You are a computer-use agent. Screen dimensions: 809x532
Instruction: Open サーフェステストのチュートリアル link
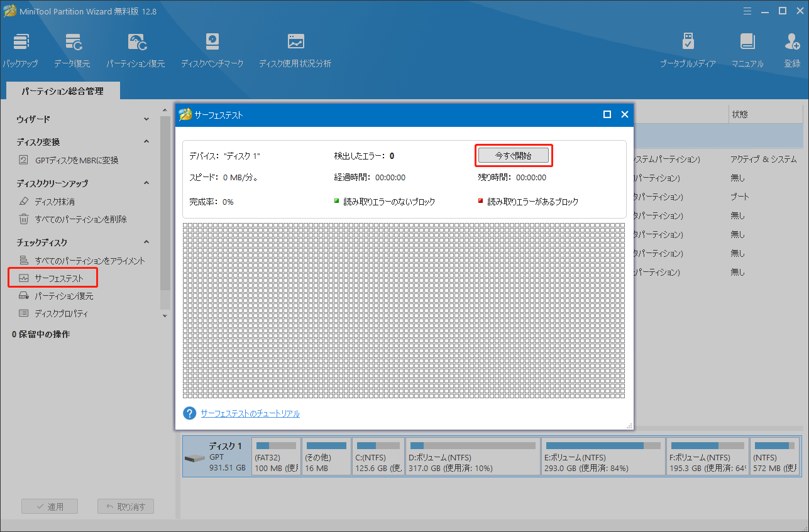click(250, 413)
